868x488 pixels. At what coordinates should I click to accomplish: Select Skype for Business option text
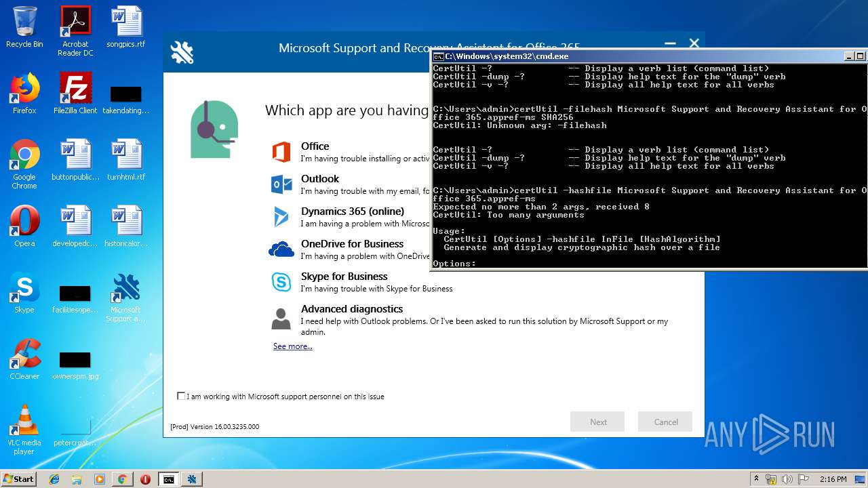(344, 276)
